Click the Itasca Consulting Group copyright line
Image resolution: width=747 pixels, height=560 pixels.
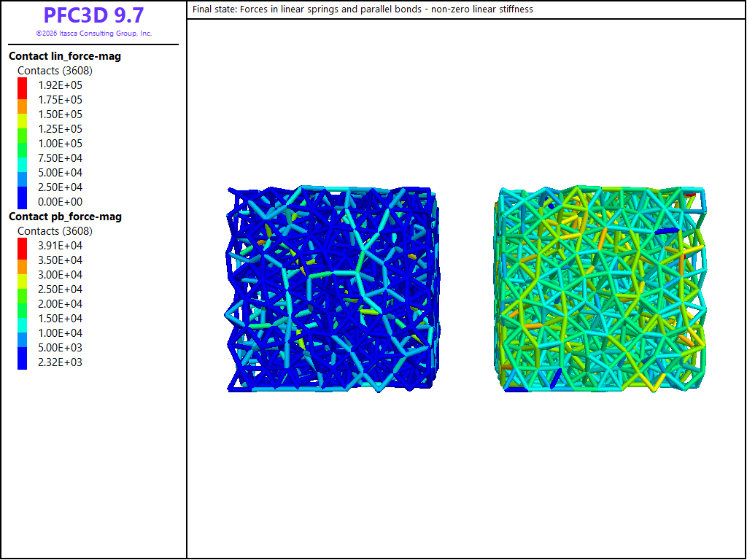tap(94, 34)
